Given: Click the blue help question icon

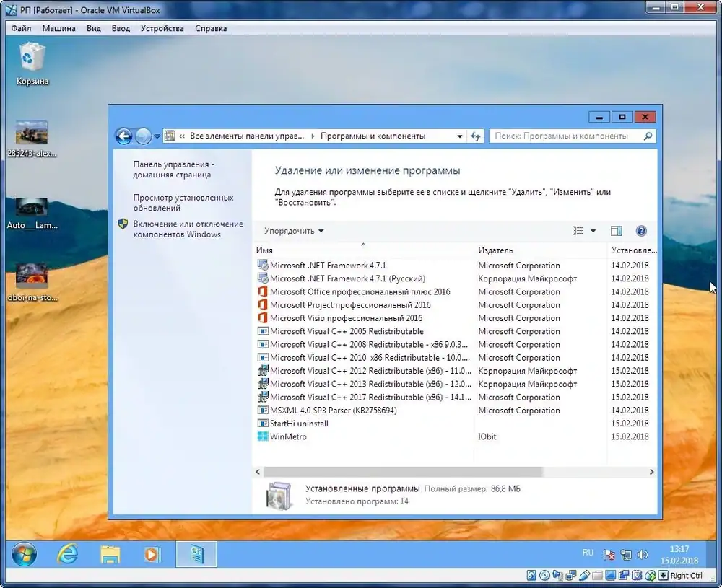Looking at the screenshot, I should pyautogui.click(x=641, y=231).
